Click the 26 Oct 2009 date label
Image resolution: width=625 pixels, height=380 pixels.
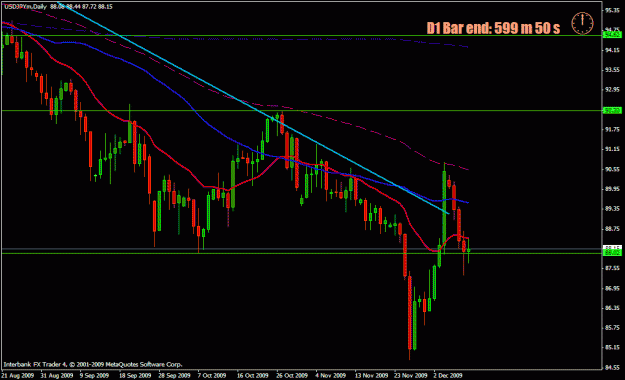click(x=292, y=375)
